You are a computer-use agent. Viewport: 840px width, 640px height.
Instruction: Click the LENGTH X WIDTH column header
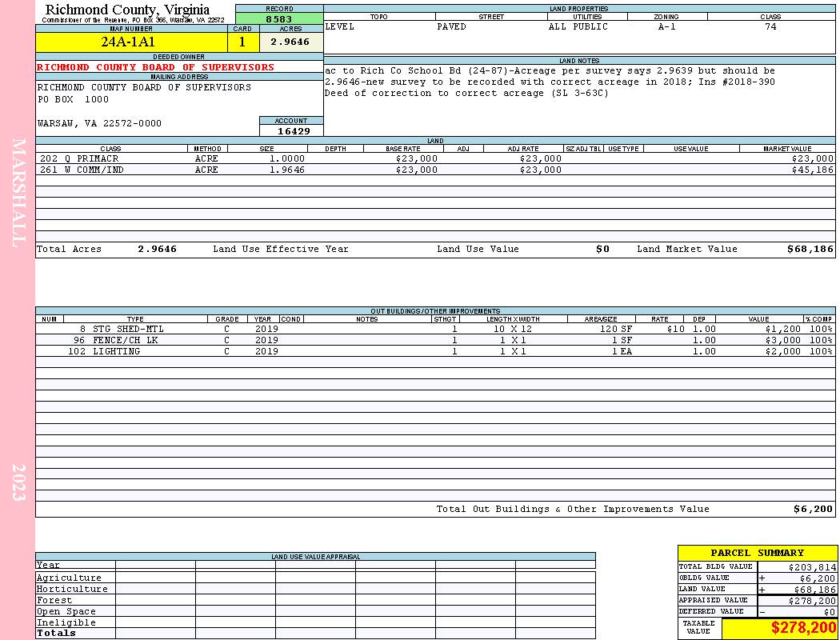(x=513, y=319)
